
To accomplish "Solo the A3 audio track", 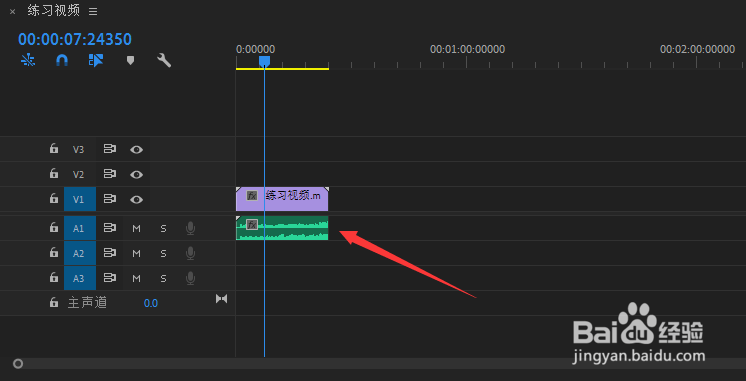I will [x=163, y=278].
